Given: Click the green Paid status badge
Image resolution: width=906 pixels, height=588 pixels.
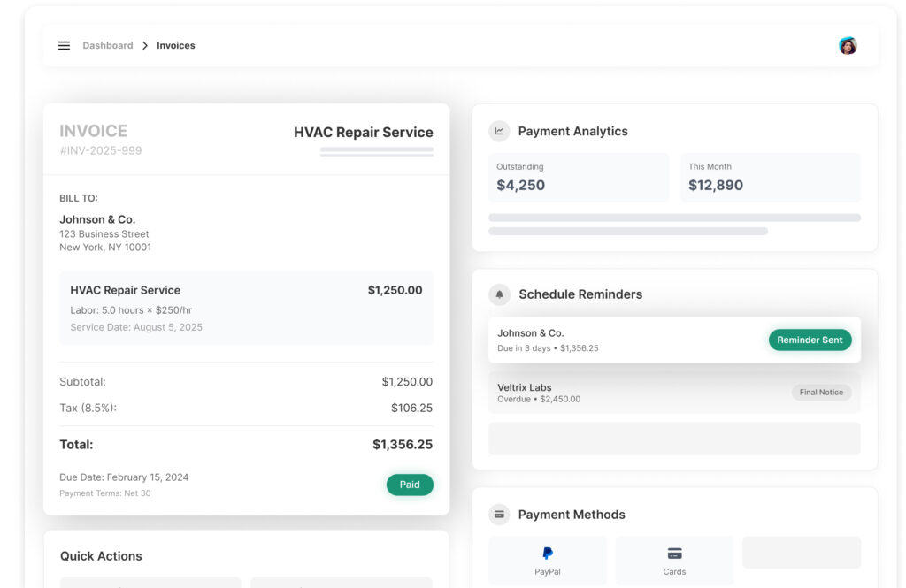Looking at the screenshot, I should point(410,485).
